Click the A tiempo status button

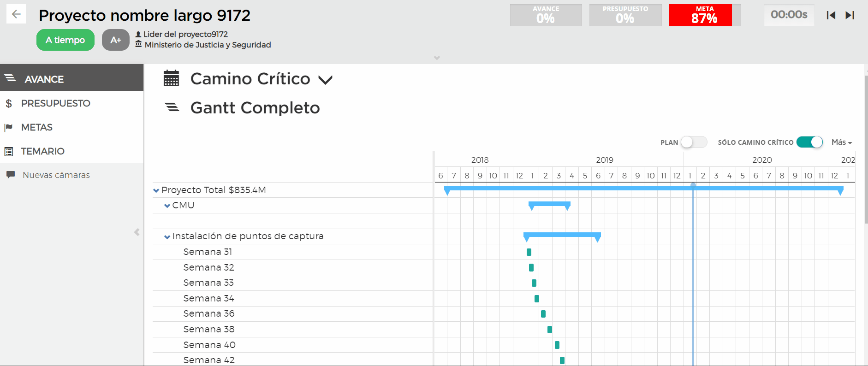[x=65, y=40]
